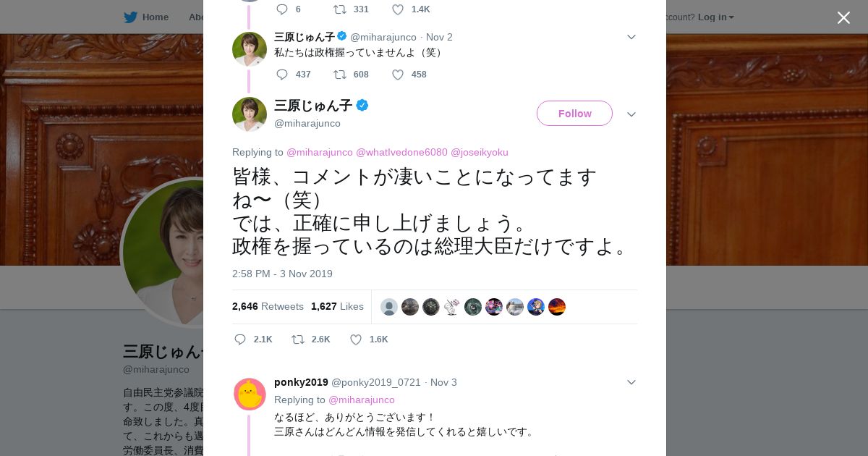Image resolution: width=868 pixels, height=456 pixels.
Task: Retweet the Nov 2 tweet showing 608
Action: click(x=340, y=75)
